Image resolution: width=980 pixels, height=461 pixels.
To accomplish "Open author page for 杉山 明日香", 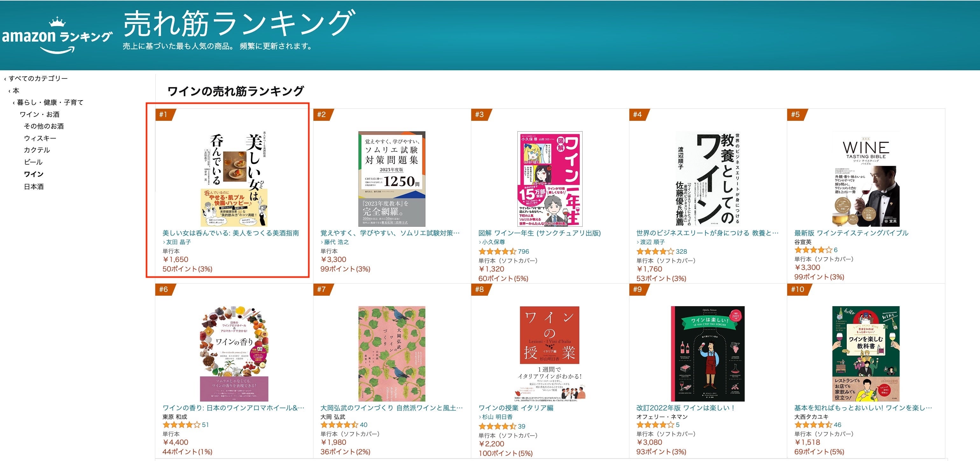I will 497,417.
